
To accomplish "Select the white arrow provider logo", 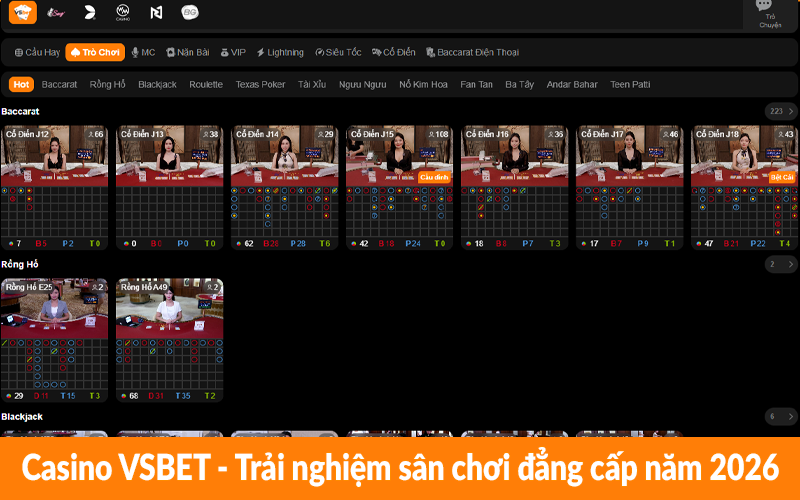I will [x=90, y=13].
